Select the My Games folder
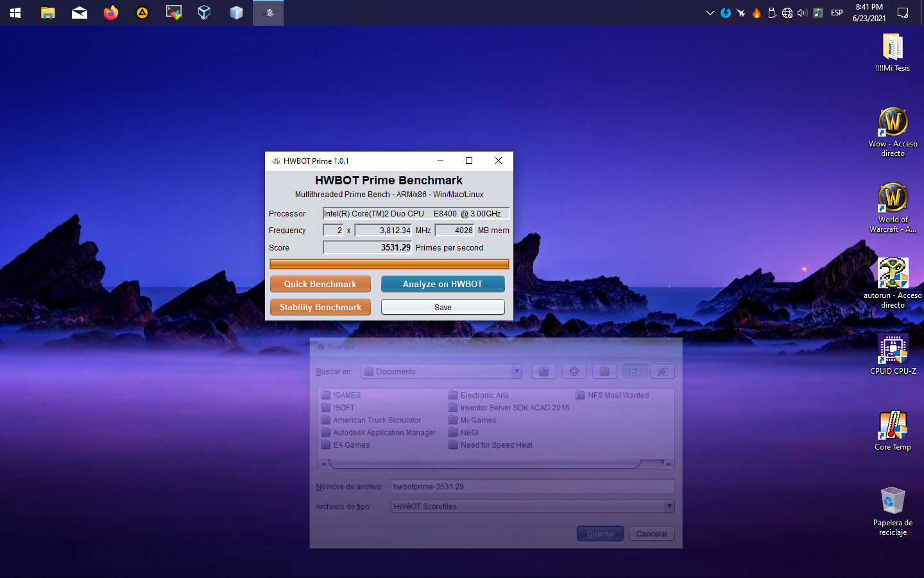Screen dimensions: 924x578 pyautogui.click(x=472, y=420)
